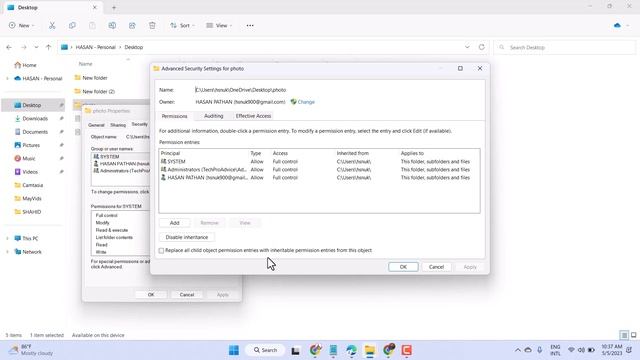The width and height of the screenshot is (640, 360).
Task: Click the Inherited from column header
Action: 353,153
